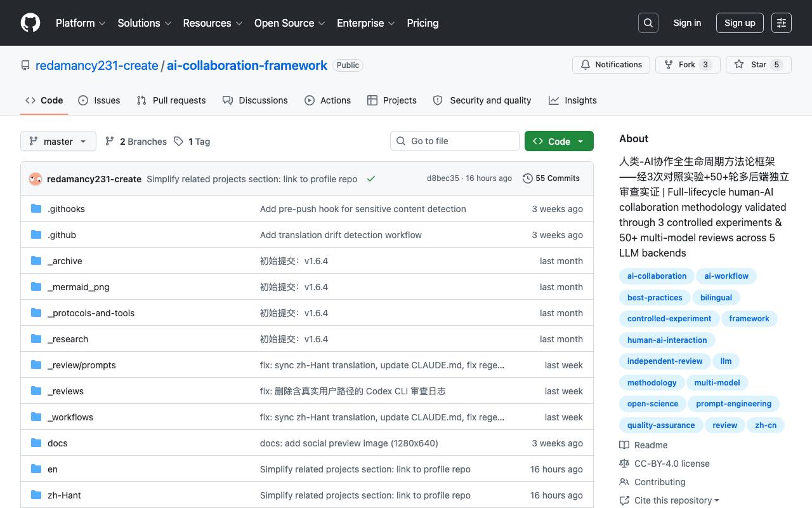Image resolution: width=812 pixels, height=508 pixels.
Task: Click the redamancy231-create avatar image
Action: pyautogui.click(x=36, y=179)
